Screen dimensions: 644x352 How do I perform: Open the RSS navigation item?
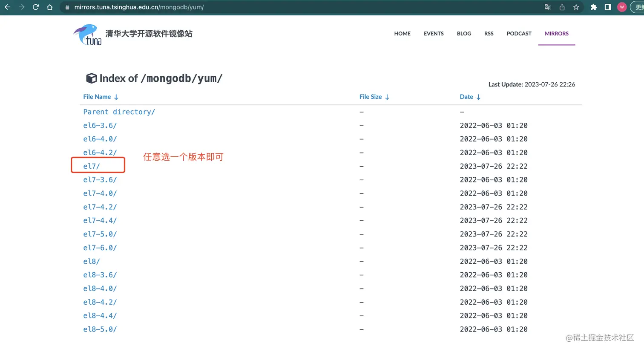(x=489, y=34)
